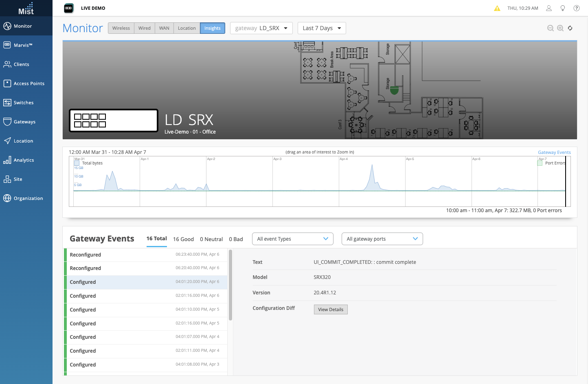The width and height of the screenshot is (588, 384).
Task: Go to Access Points in sidebar
Action: 29,83
